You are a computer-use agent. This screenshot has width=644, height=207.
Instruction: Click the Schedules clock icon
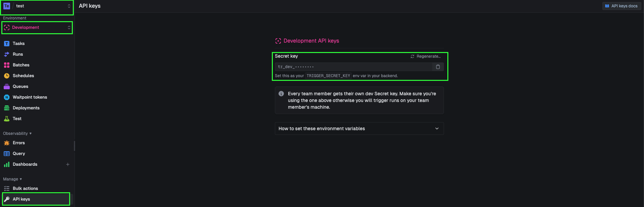click(7, 76)
